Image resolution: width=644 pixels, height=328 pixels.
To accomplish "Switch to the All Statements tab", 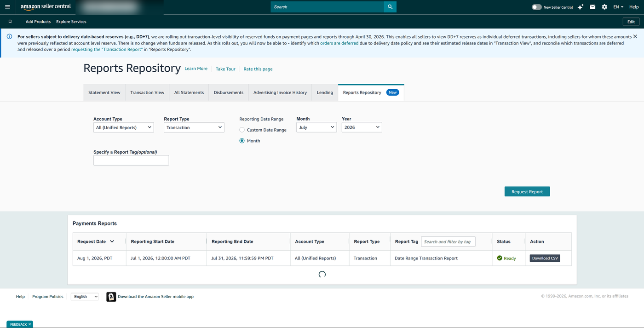I will point(189,92).
